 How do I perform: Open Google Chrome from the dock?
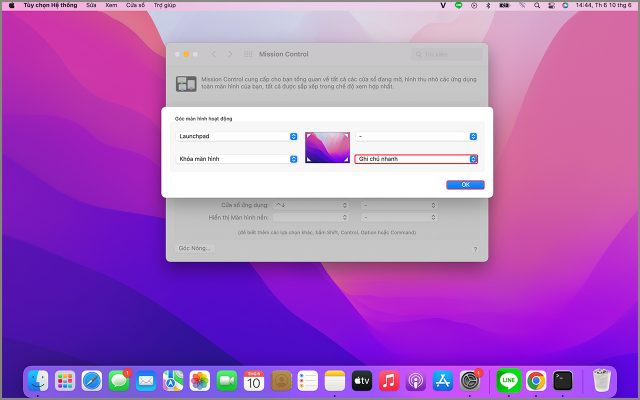pos(536,380)
